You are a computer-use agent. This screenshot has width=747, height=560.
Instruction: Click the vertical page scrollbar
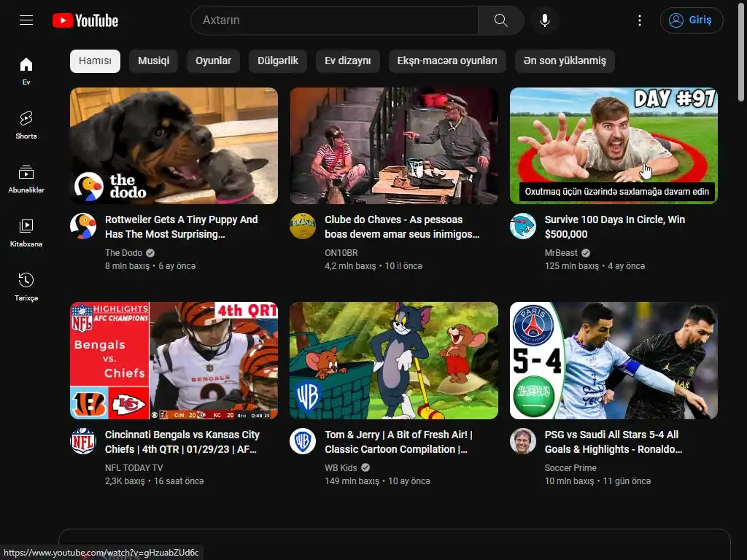(x=741, y=52)
